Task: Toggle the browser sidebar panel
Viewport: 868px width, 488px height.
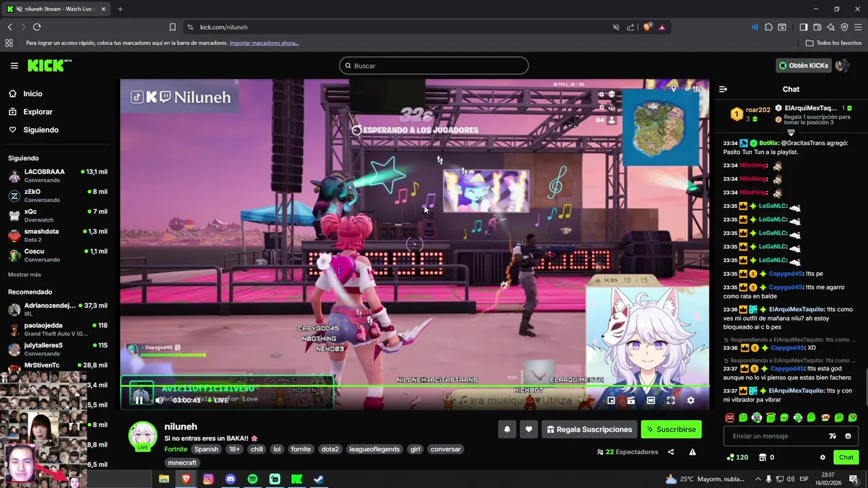Action: point(804,27)
